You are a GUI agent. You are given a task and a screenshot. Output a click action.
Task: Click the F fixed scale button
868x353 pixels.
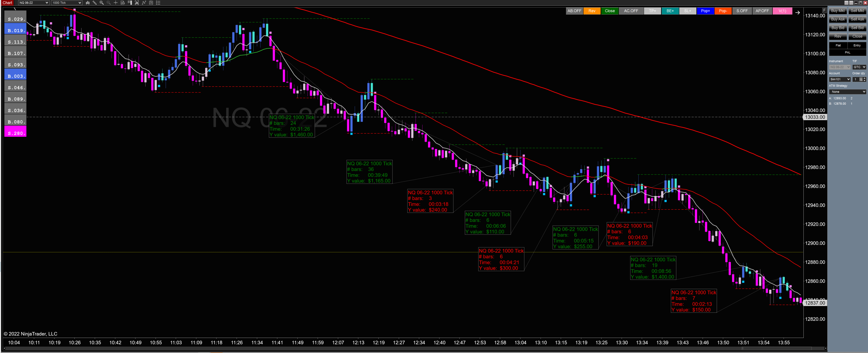coord(824,10)
